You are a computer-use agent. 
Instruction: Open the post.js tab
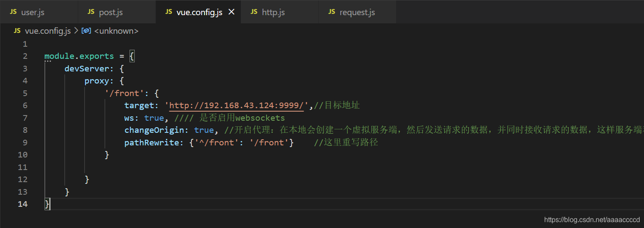117,12
